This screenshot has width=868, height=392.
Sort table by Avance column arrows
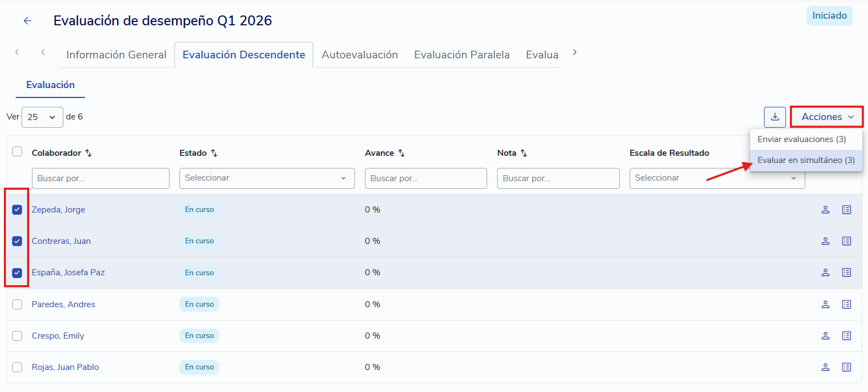click(x=401, y=153)
